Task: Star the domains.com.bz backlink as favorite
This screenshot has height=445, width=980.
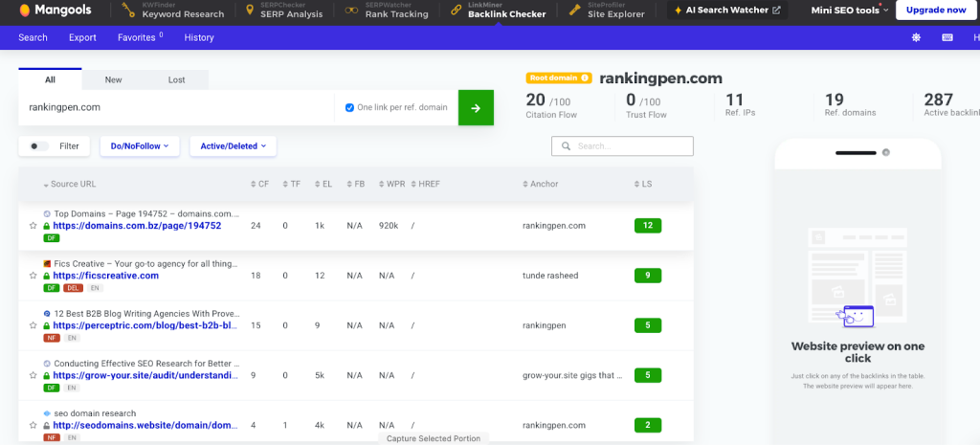Action: point(33,226)
